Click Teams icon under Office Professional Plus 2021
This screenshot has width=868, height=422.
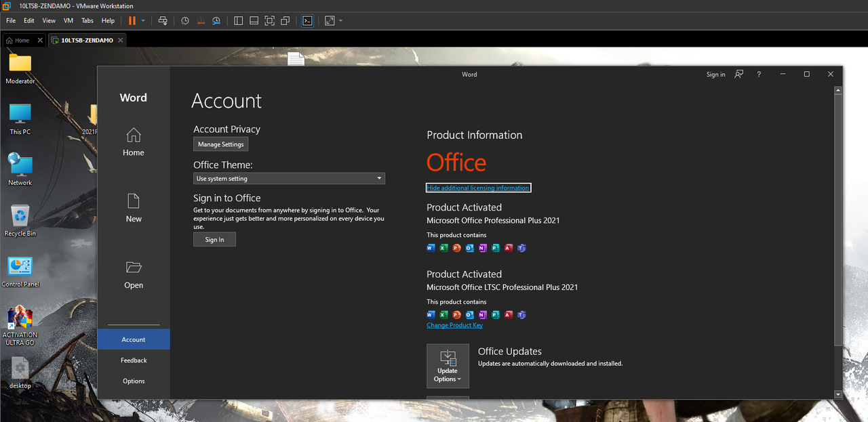(x=521, y=248)
